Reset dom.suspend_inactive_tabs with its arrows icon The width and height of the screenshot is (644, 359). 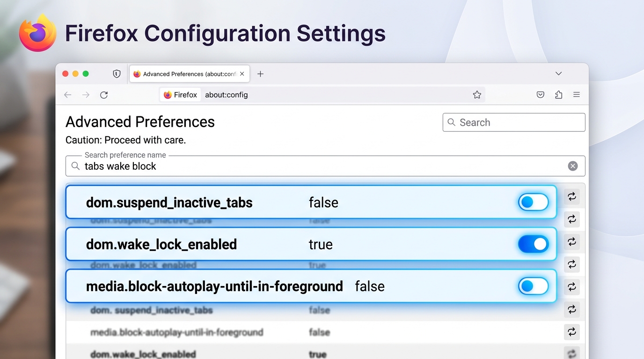point(571,197)
